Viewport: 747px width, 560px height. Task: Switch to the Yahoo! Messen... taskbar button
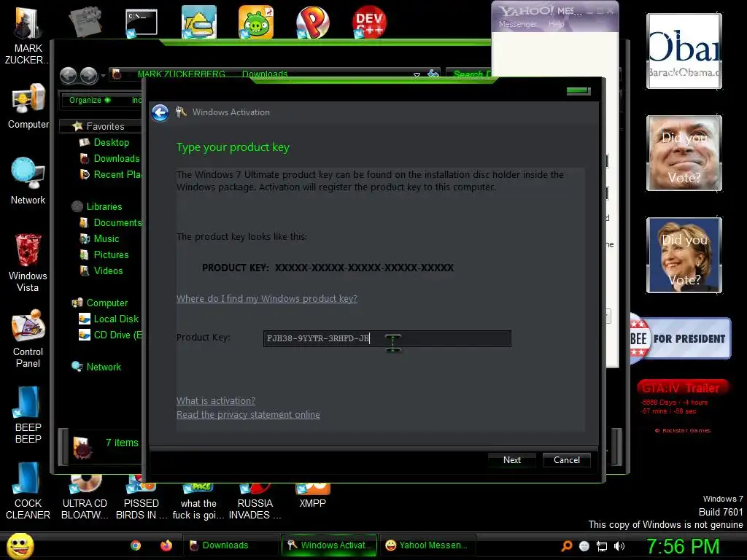426,545
